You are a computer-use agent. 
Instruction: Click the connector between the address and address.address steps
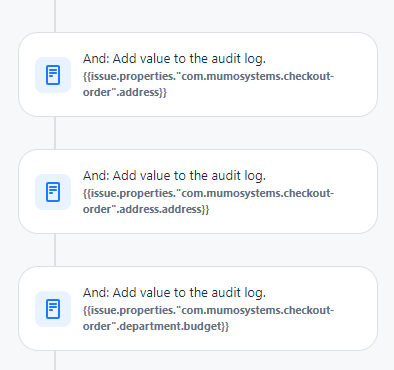[55, 133]
